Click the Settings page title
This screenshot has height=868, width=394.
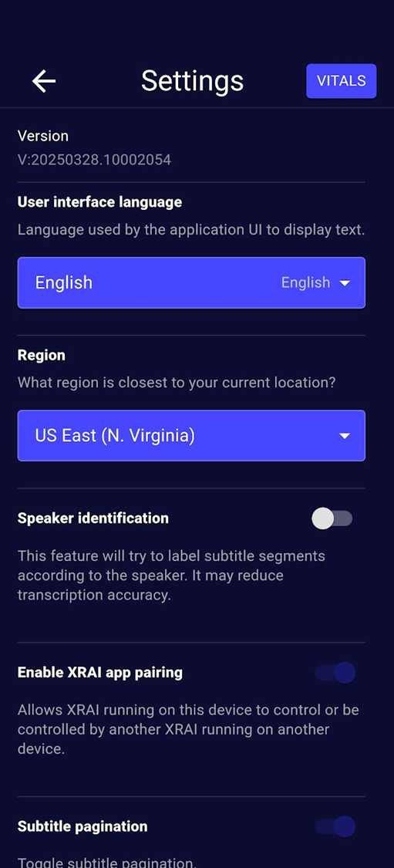coord(192,81)
